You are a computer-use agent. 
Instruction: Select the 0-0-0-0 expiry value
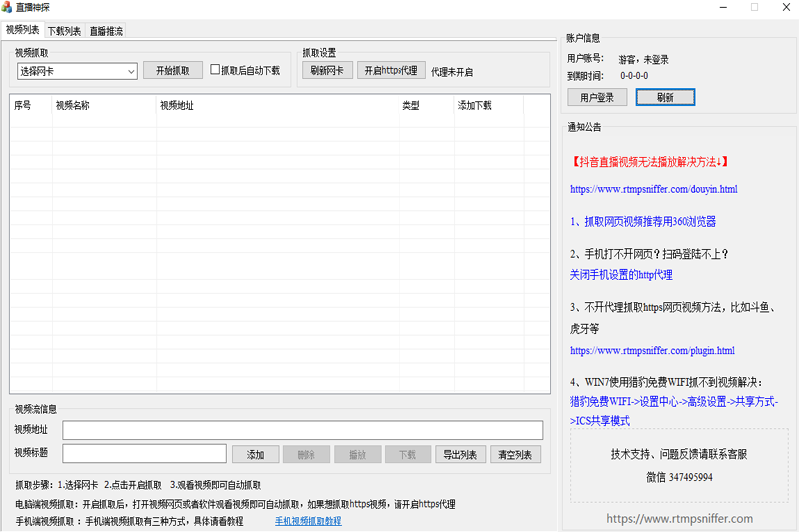point(634,76)
